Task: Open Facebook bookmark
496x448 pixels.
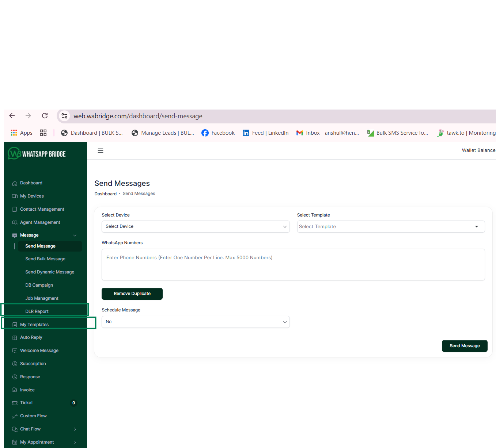Action: (x=218, y=133)
